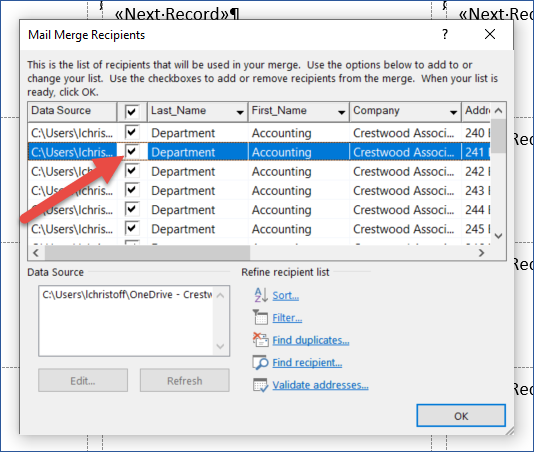The image size is (534, 452).
Task: Click the Find duplicates icon
Action: [x=261, y=340]
